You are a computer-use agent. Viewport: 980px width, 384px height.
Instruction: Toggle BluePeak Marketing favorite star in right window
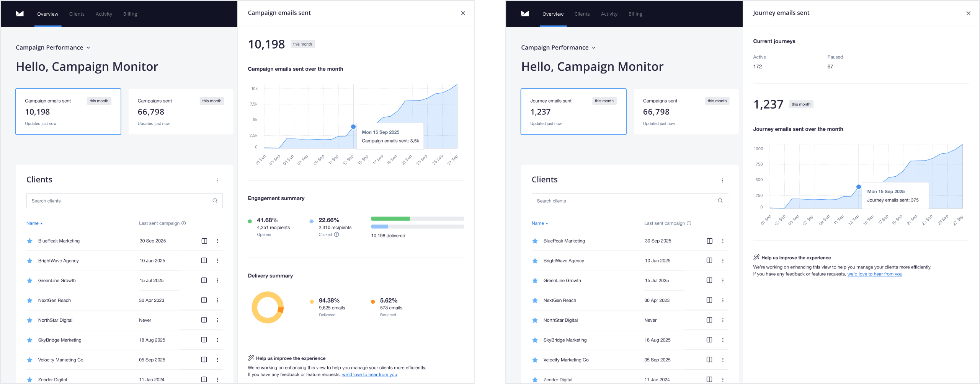pyautogui.click(x=535, y=241)
